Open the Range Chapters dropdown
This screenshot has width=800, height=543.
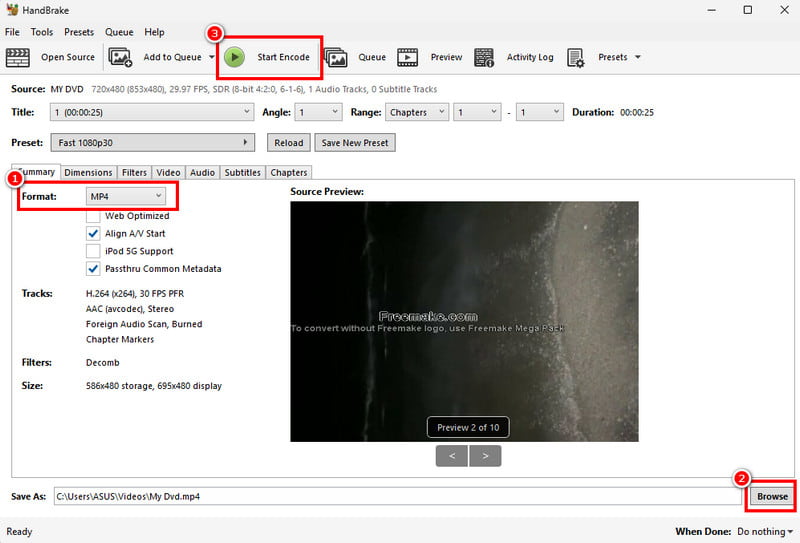pos(417,112)
